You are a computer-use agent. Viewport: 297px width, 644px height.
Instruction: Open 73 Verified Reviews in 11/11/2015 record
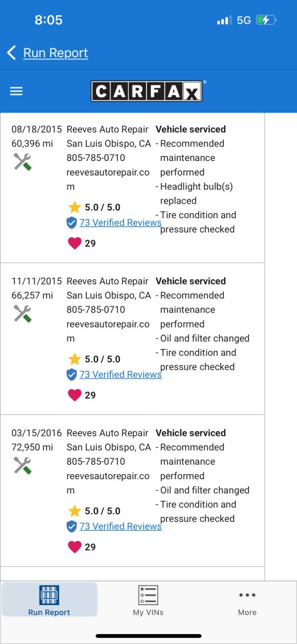120,375
